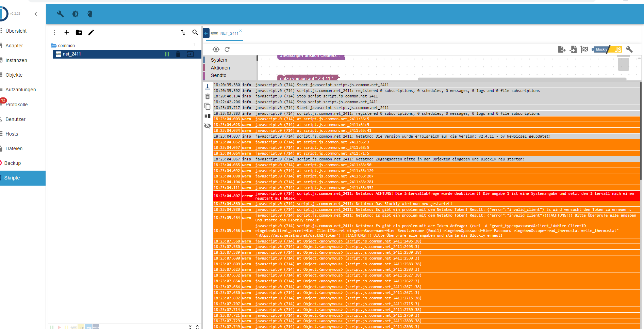The width and height of the screenshot is (644, 329).
Task: Add a new script with the plus icon
Action: (67, 32)
